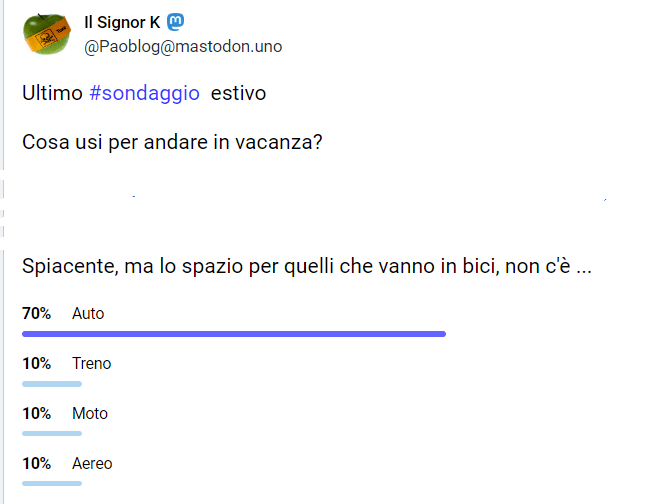646x504 pixels.
Task: Click the 70% figure next to Auto
Action: (x=37, y=313)
